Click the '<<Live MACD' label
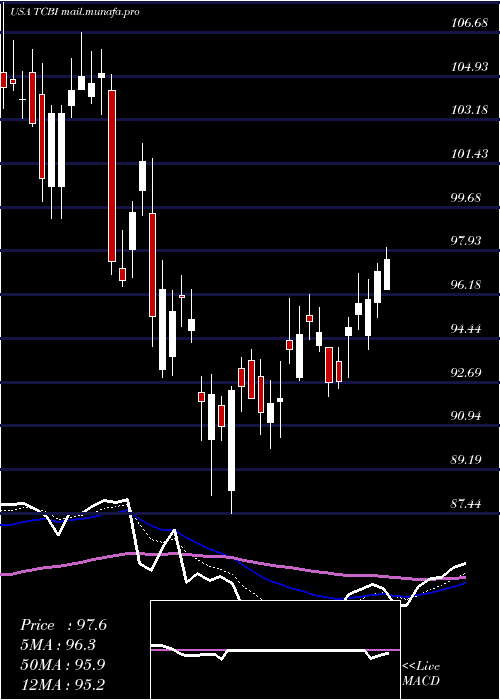Image resolution: width=500 pixels, height=700 pixels. pos(421,674)
